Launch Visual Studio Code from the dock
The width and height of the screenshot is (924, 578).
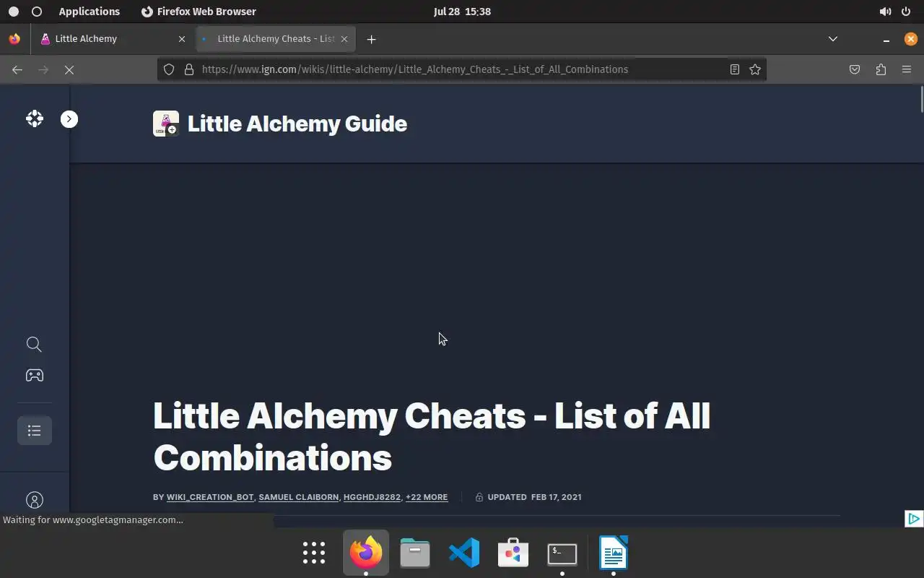pyautogui.click(x=464, y=553)
